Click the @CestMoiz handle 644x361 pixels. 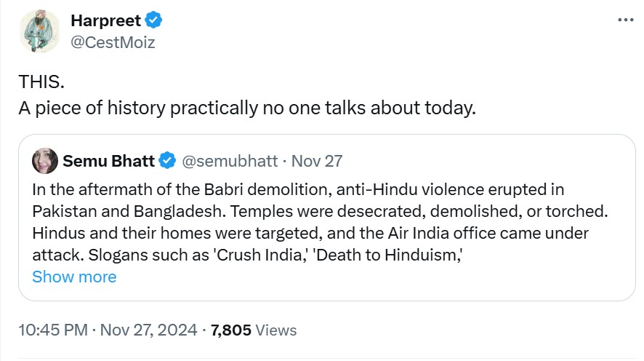[113, 42]
